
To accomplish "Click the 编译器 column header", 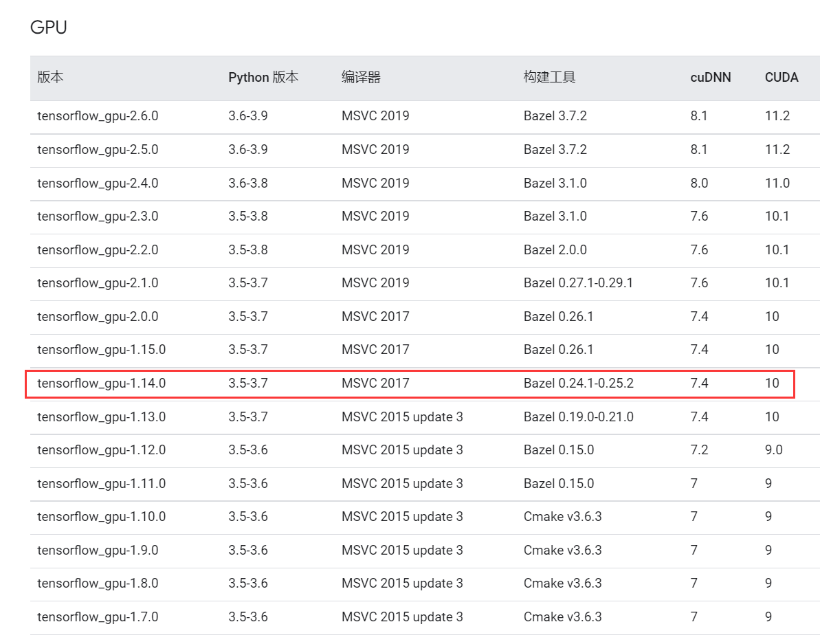I will [361, 78].
